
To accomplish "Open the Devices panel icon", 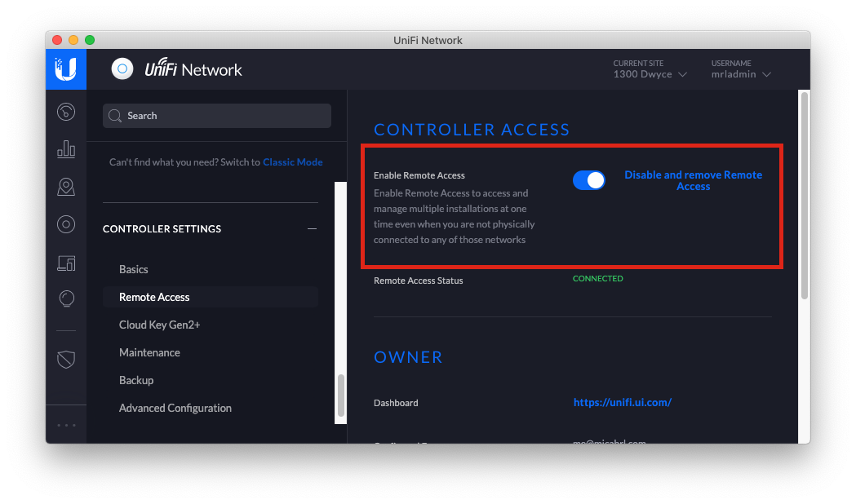I will pyautogui.click(x=66, y=263).
